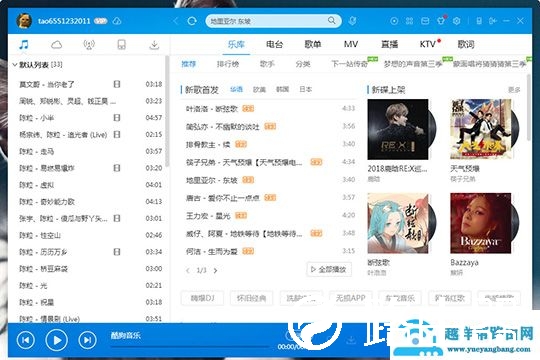The image size is (540, 360).
Task: Open the cloud music tab in sidebar
Action: coord(56,44)
